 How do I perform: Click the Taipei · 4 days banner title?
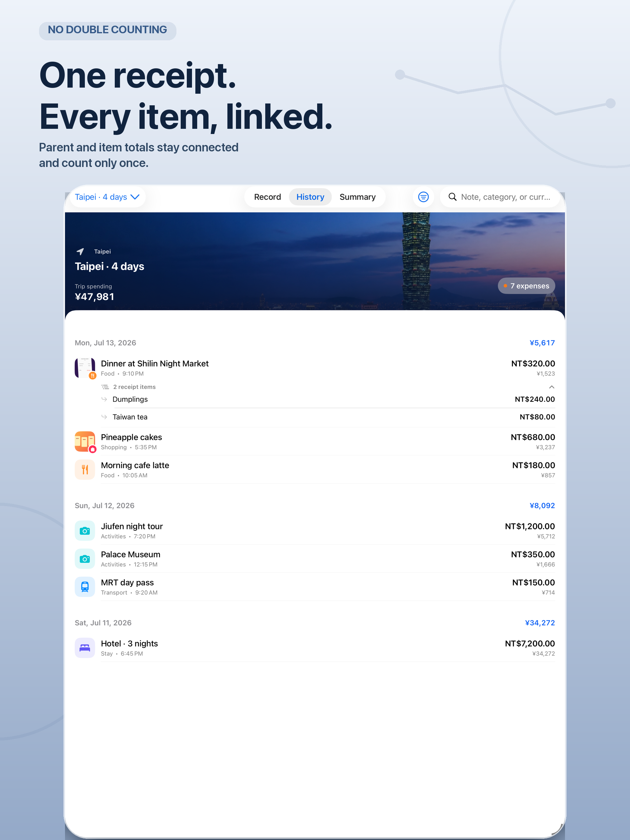pos(109,266)
